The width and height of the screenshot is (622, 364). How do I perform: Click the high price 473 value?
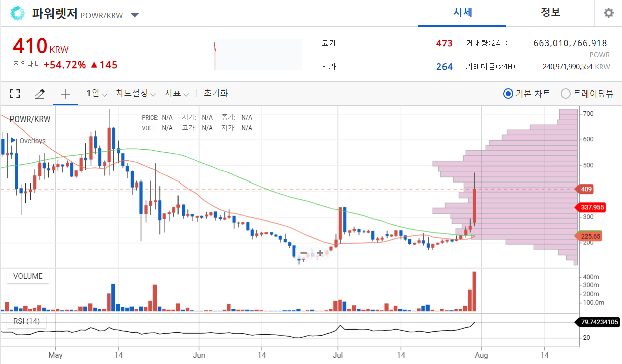tap(444, 43)
